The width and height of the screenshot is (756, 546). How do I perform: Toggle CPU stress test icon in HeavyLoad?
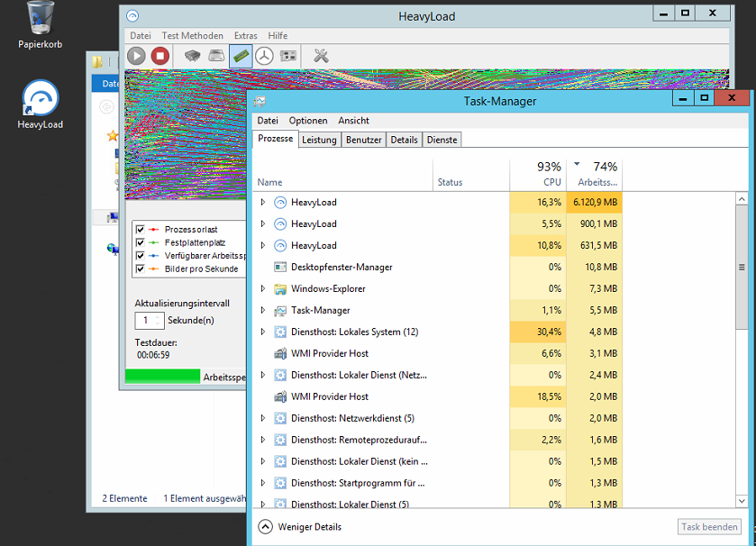(x=193, y=56)
